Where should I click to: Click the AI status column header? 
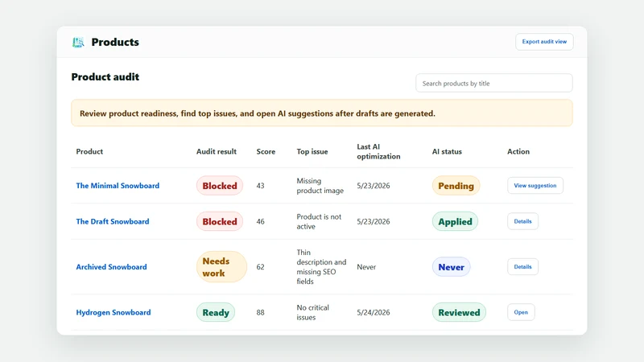tap(447, 151)
